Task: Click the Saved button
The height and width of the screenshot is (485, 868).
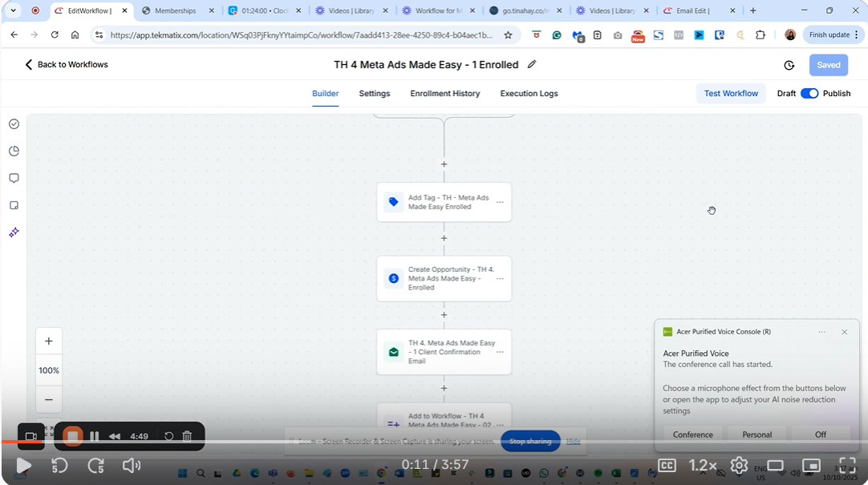Action: coord(828,65)
